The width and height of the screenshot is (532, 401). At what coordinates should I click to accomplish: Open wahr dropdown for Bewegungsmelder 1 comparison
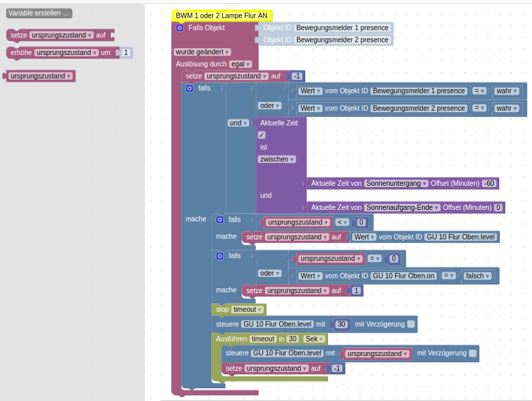(x=507, y=91)
